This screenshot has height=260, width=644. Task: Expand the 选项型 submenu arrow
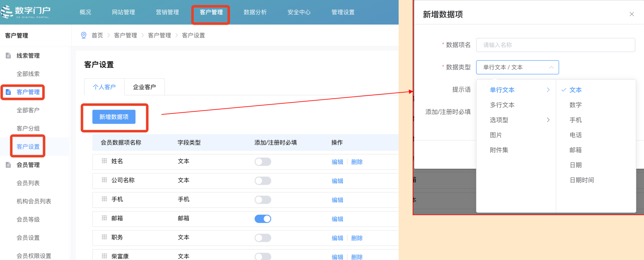coord(548,120)
